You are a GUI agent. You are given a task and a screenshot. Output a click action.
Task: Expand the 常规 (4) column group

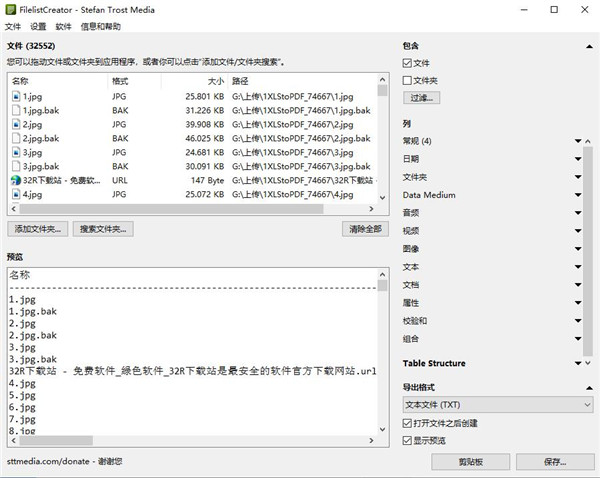578,141
